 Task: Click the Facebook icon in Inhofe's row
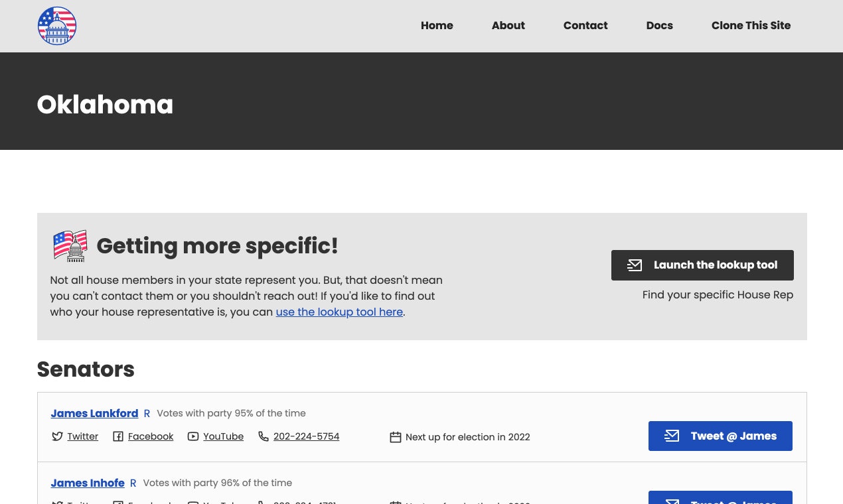coord(118,502)
